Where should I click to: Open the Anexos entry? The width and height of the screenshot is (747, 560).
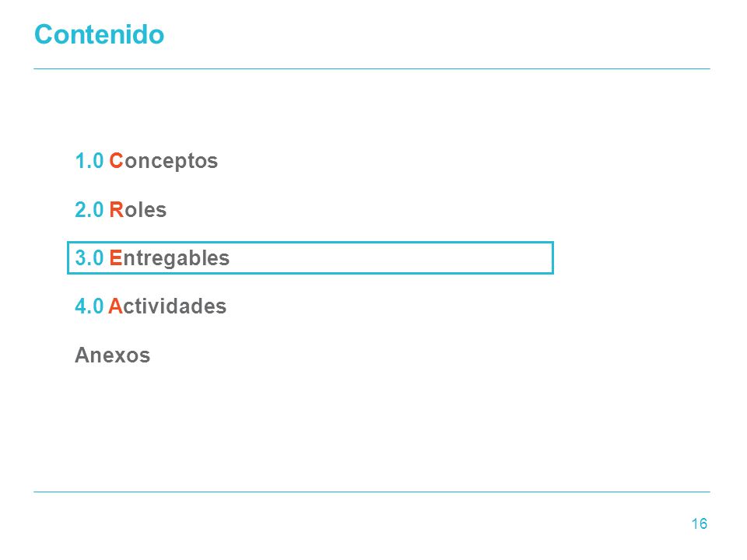coord(112,355)
